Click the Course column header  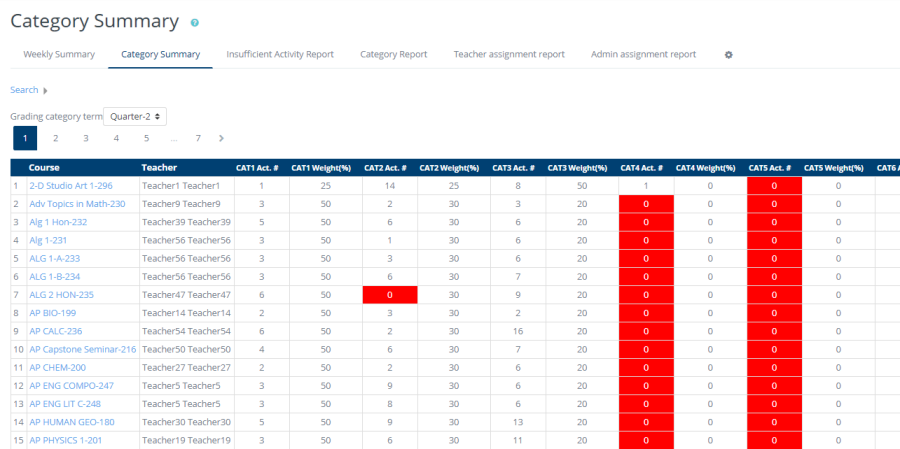[45, 168]
